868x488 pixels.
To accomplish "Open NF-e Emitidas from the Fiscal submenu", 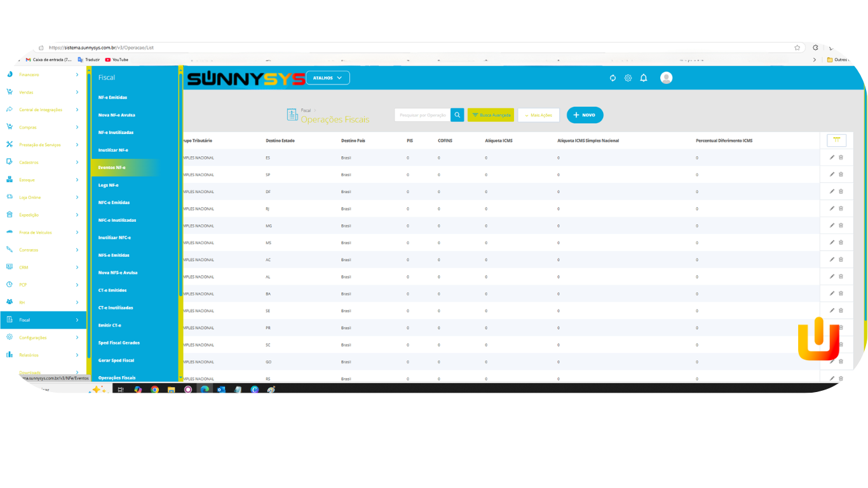I will (112, 98).
